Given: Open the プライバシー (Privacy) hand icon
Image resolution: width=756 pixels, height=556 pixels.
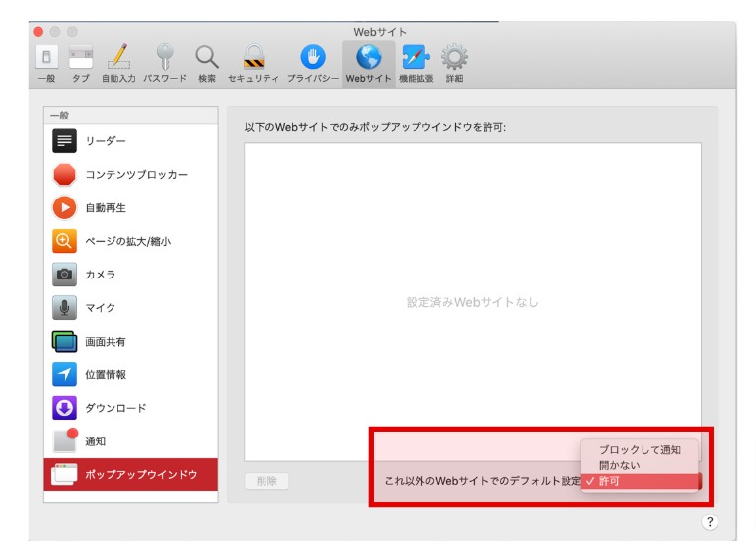Looking at the screenshot, I should pyautogui.click(x=312, y=63).
